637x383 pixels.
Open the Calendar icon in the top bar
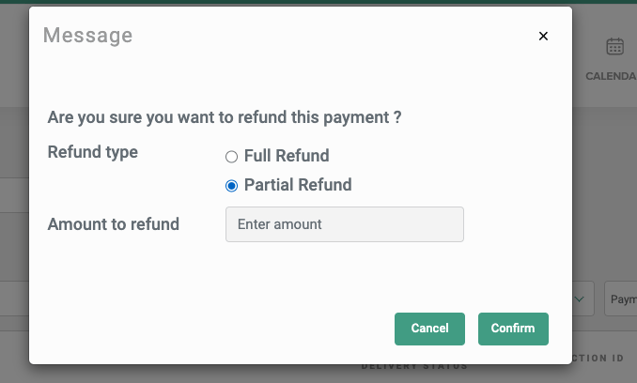coord(615,47)
